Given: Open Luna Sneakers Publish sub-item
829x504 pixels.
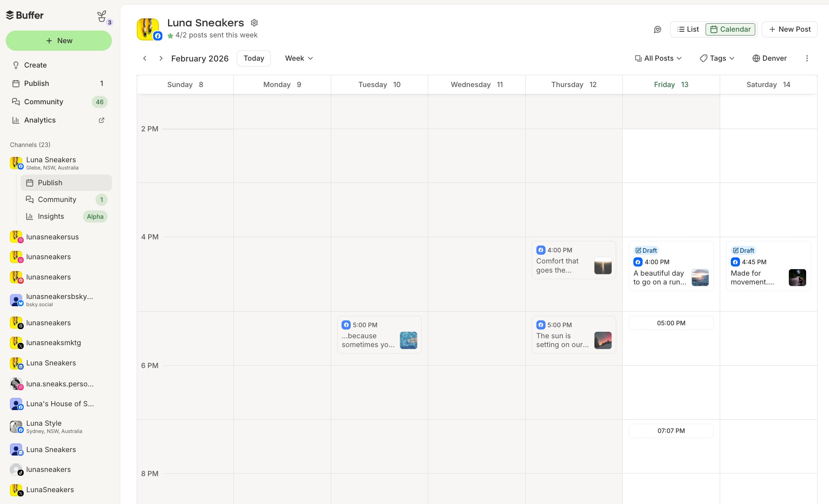Looking at the screenshot, I should (66, 183).
